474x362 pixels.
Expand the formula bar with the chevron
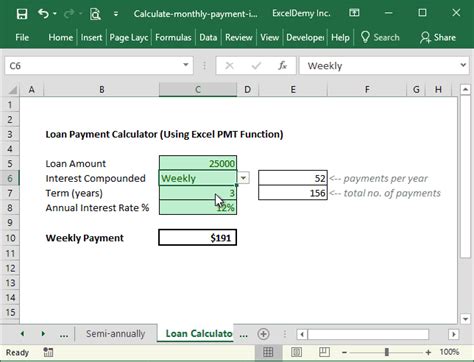click(x=463, y=65)
